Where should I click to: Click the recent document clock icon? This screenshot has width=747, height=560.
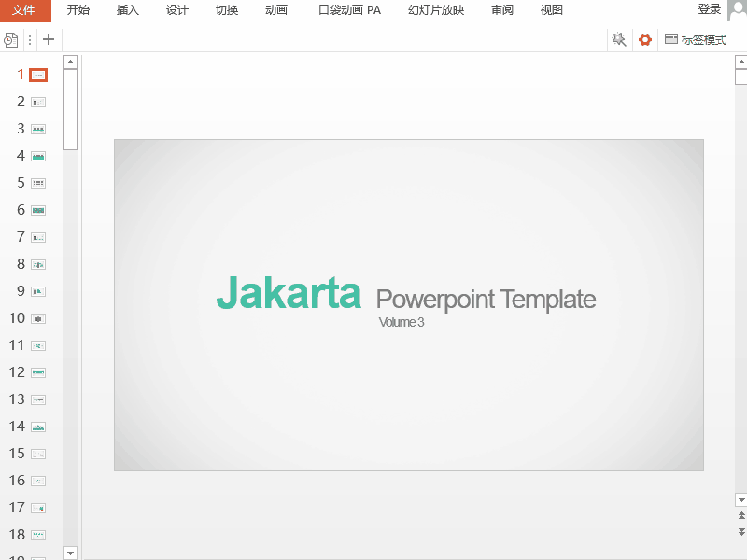tap(10, 39)
